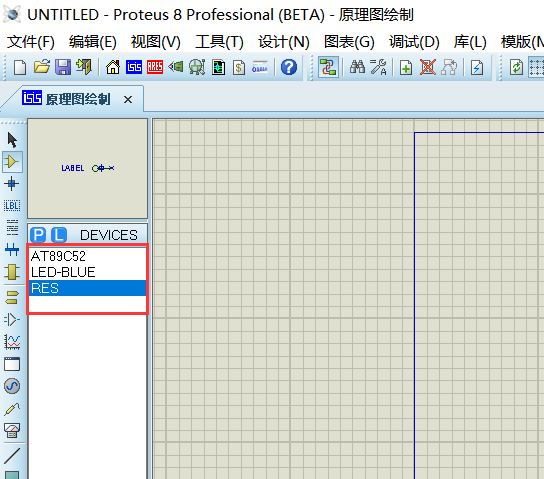Open the Design Explorer icon
Viewport: 544px width, 479px height.
click(x=218, y=67)
